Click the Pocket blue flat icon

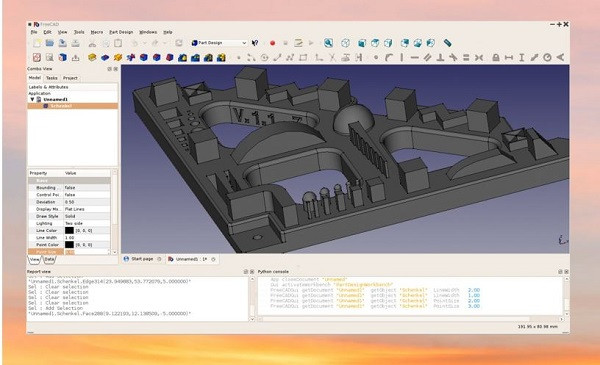105,57
